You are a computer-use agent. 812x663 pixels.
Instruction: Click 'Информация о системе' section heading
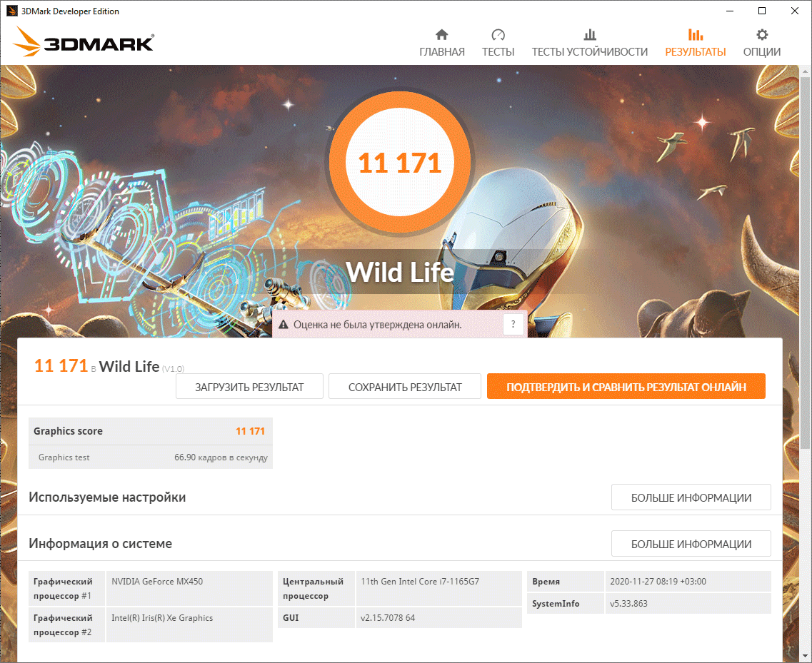101,543
